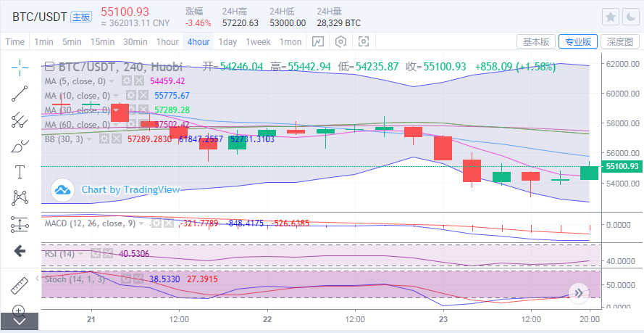Open MA (5, close, 0) settings gear
Image resolution: width=644 pixels, height=333 pixels.
(x=127, y=81)
